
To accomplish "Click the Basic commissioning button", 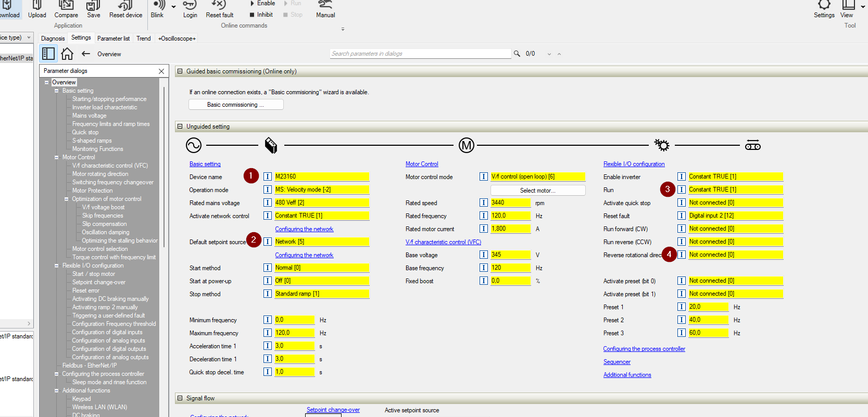I will tap(236, 105).
